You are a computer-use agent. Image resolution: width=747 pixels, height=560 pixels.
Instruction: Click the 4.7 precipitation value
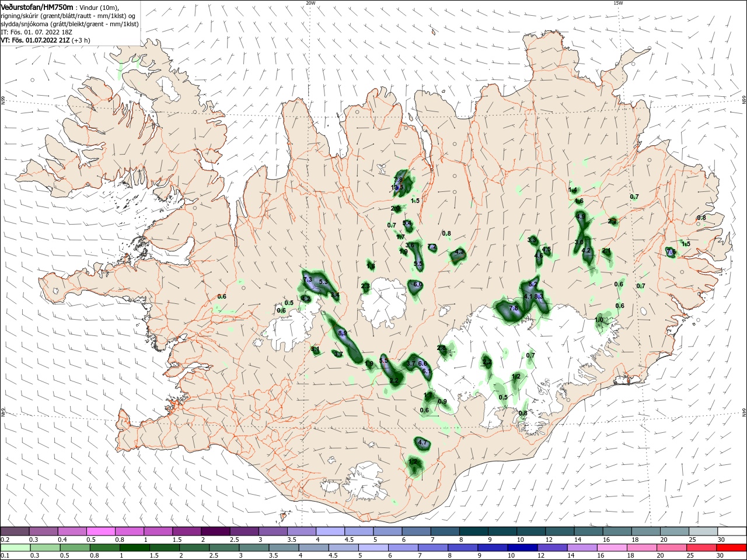pyautogui.click(x=423, y=443)
